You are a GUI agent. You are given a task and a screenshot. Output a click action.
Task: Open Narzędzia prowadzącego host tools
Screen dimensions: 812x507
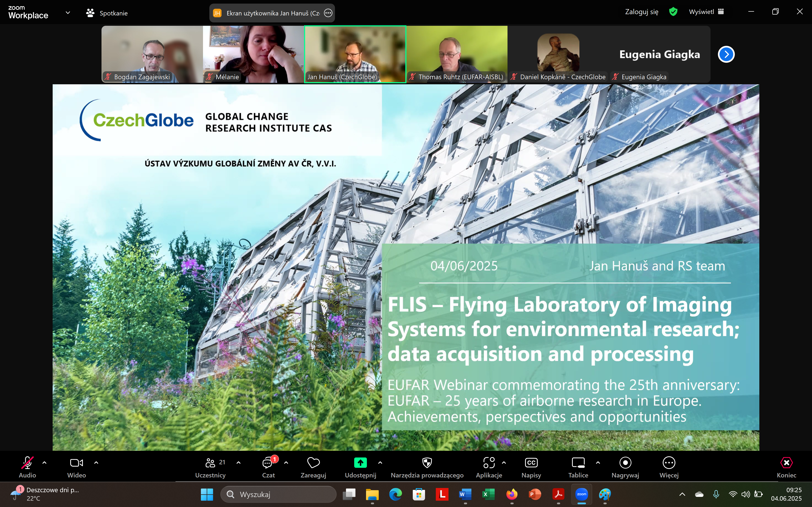(x=427, y=463)
